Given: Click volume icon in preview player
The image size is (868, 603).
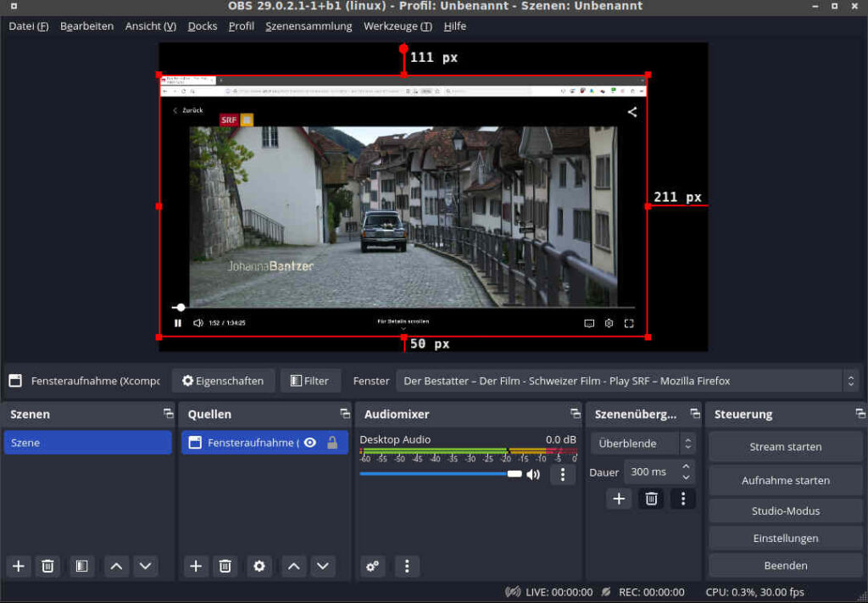Looking at the screenshot, I should point(198,323).
